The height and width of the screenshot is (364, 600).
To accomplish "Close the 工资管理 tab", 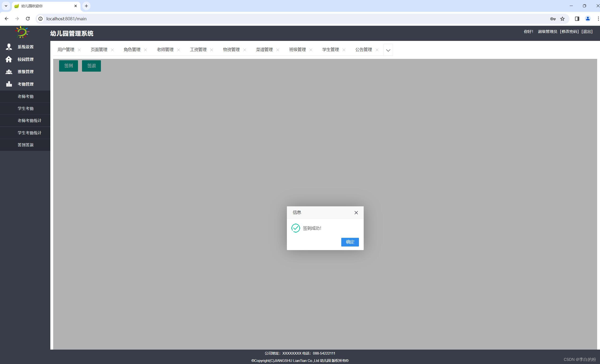I will [x=212, y=50].
